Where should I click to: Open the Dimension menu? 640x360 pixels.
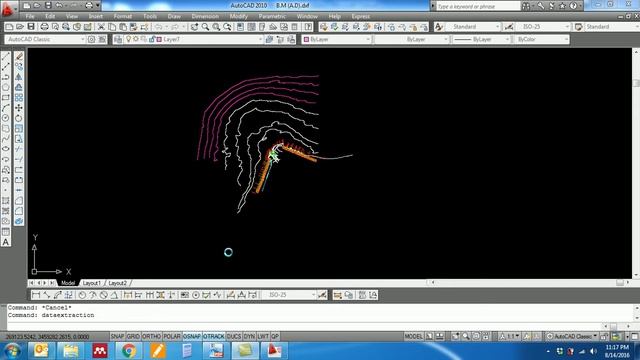tap(205, 16)
